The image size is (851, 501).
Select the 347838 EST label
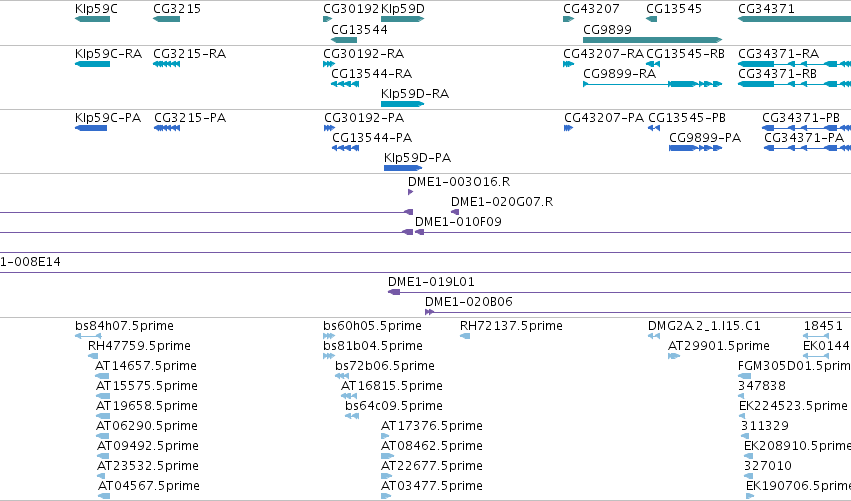click(x=762, y=386)
